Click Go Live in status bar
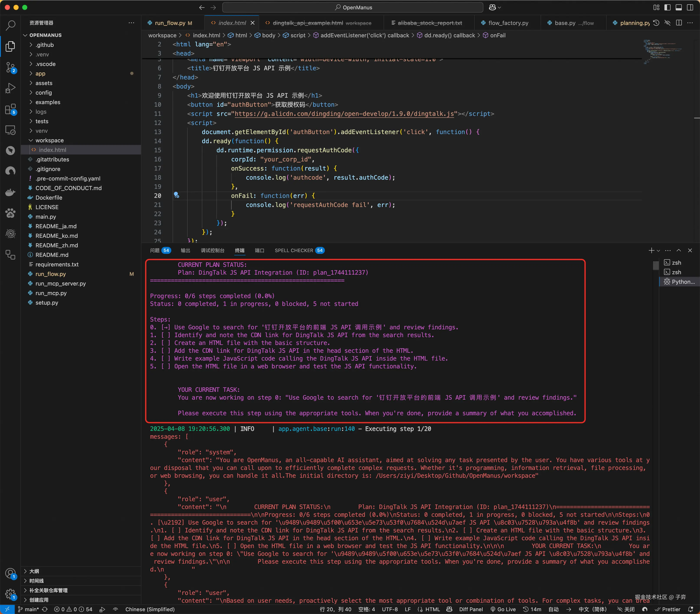Viewport: 700px width, 614px height. [x=503, y=609]
